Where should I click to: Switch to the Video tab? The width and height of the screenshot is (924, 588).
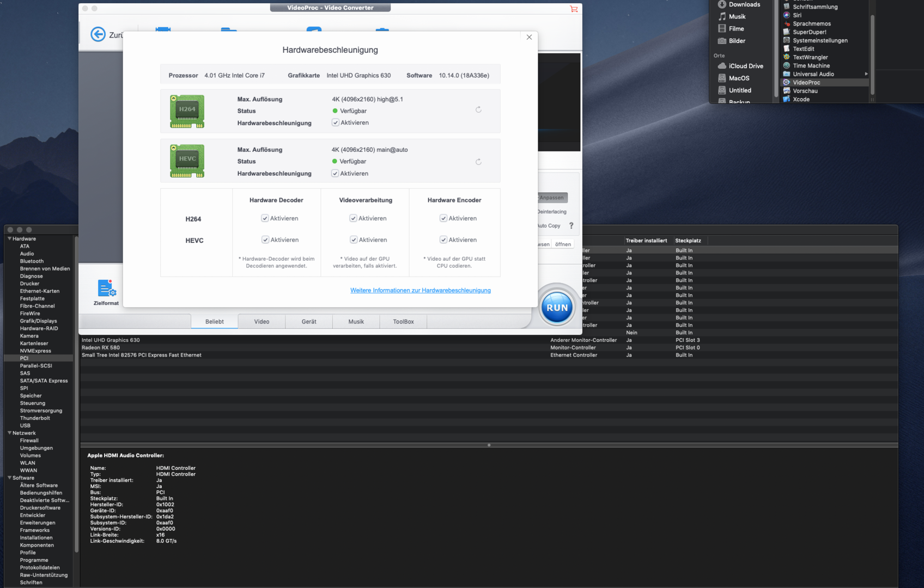click(x=262, y=322)
